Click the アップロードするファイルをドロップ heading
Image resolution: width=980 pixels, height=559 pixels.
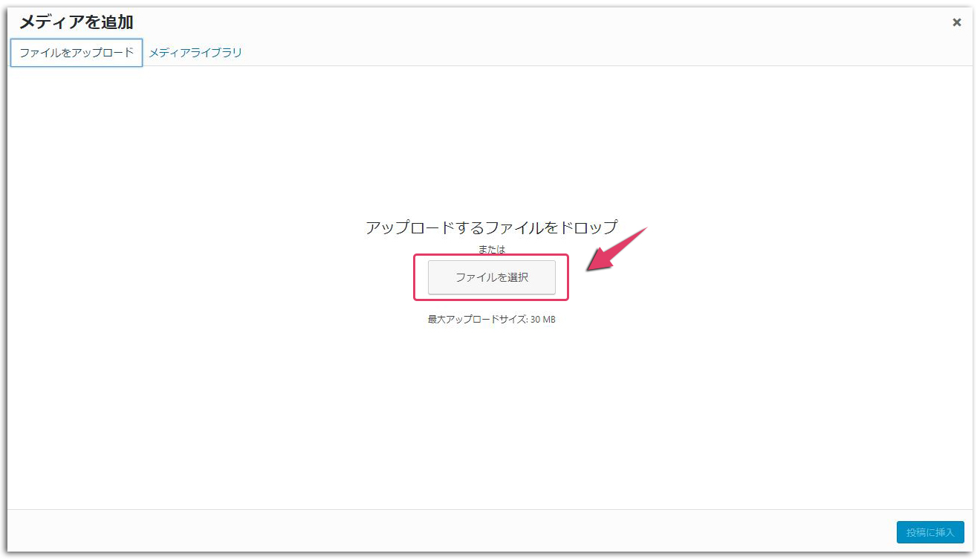click(491, 227)
